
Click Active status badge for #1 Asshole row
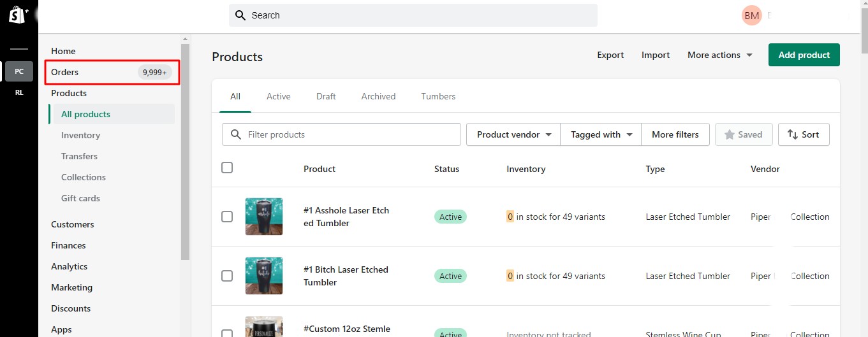[x=450, y=217]
